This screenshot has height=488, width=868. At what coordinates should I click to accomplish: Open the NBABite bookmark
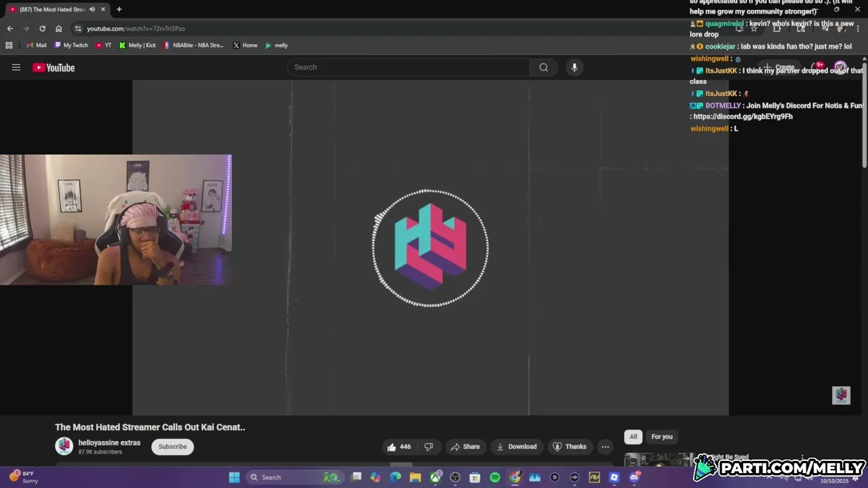(193, 45)
